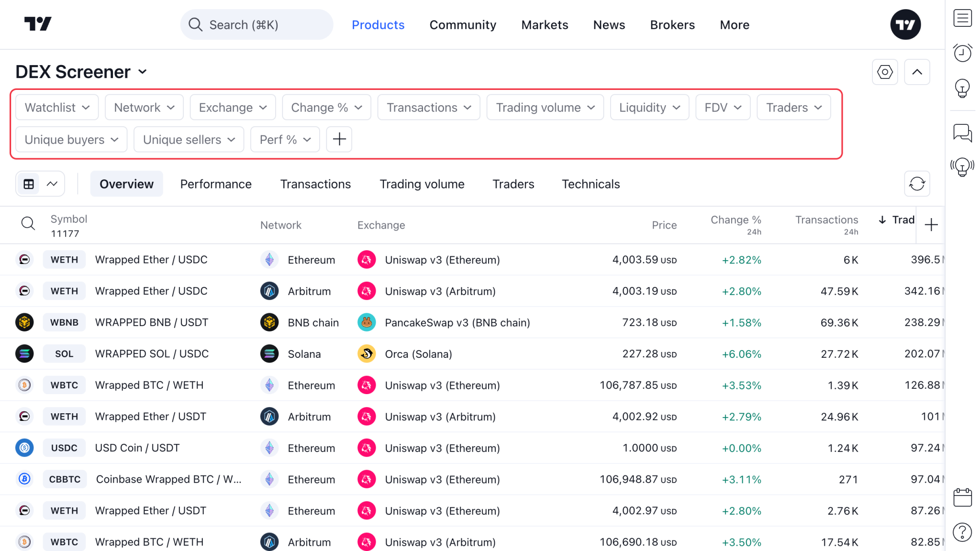The height and width of the screenshot is (551, 980).
Task: Open the Markets menu
Action: click(545, 24)
